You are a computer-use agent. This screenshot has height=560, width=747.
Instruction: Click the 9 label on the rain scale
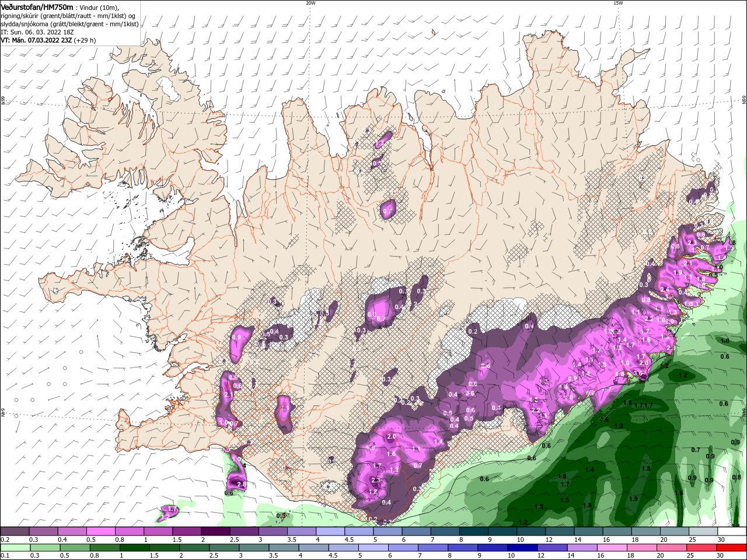480,556
